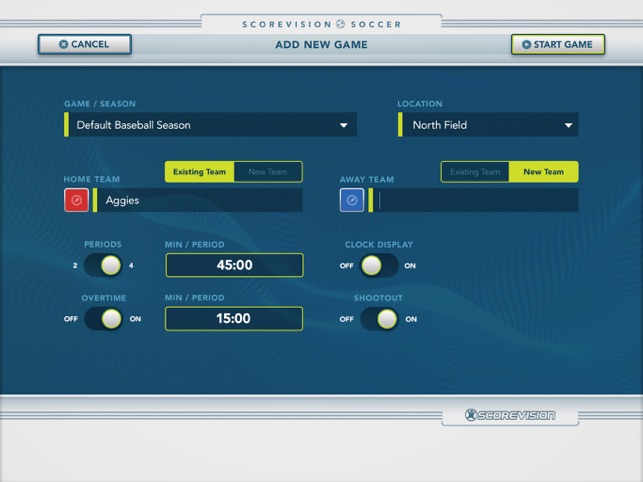The image size is (643, 482).
Task: Select New Team tab for away team
Action: pos(544,172)
